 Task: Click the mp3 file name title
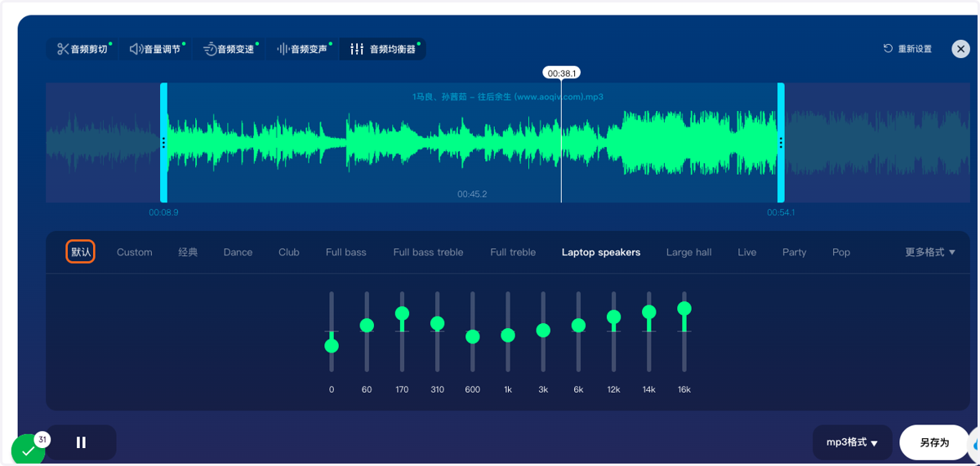tap(508, 96)
